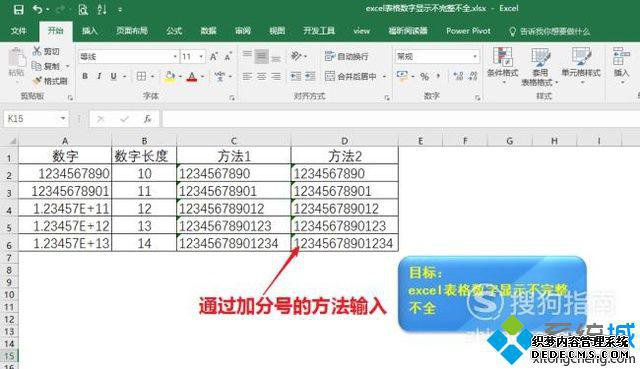
Task: Click the Decrease Decimal icon
Action: (x=473, y=76)
